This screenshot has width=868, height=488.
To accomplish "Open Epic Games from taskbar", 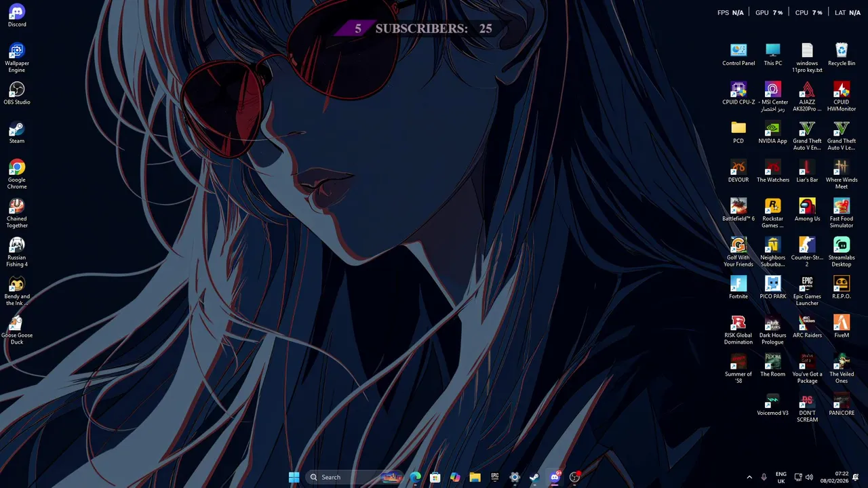I will tap(494, 477).
